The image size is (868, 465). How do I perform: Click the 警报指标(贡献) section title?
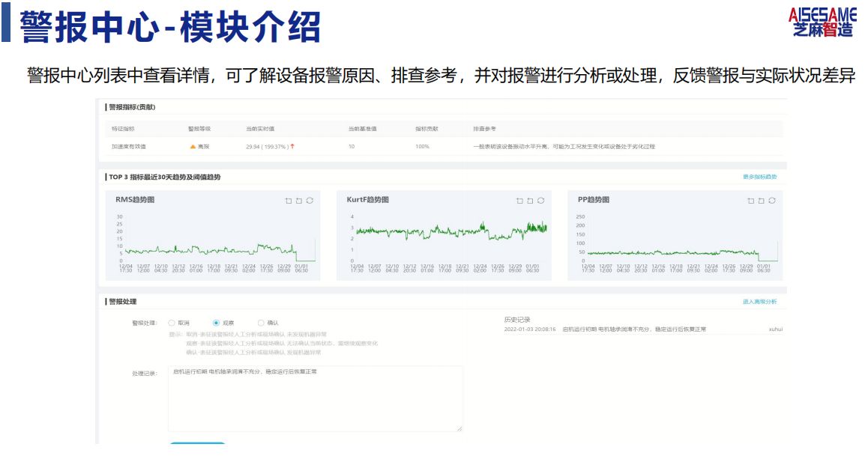[132, 107]
